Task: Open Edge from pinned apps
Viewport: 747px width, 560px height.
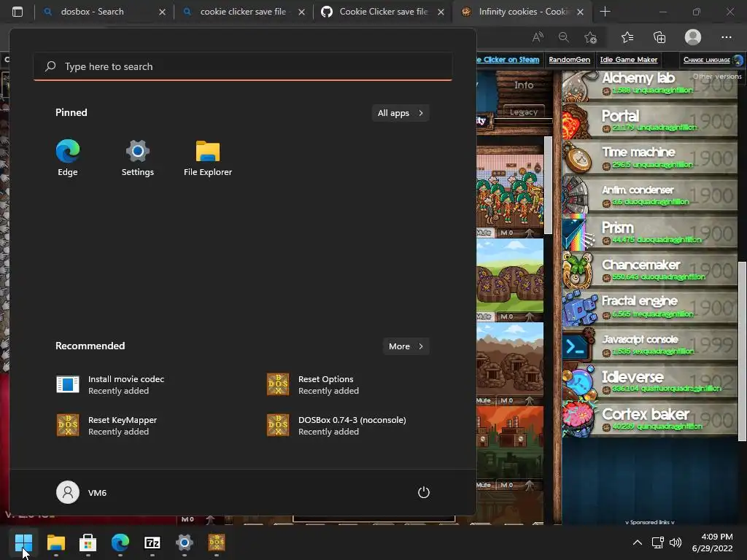Action: pos(68,158)
